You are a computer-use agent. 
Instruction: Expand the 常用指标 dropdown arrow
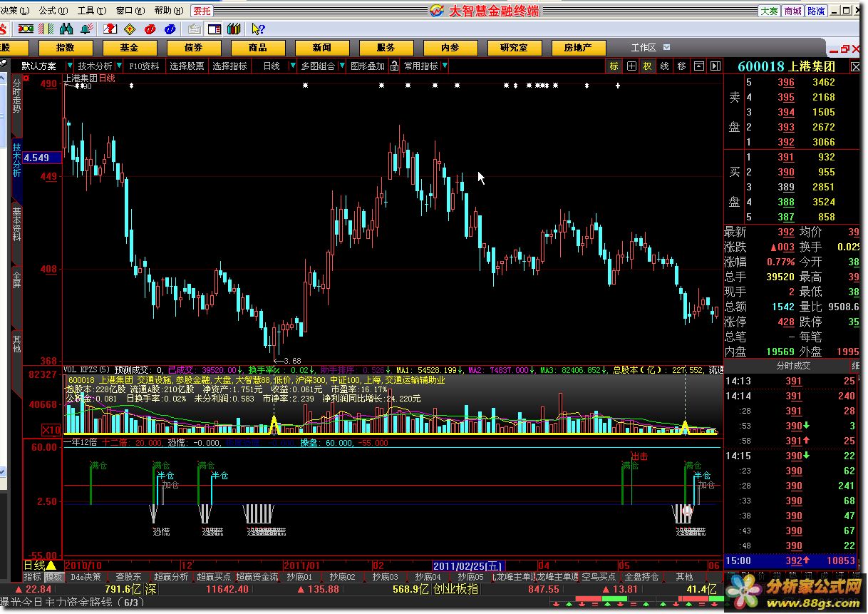point(445,66)
